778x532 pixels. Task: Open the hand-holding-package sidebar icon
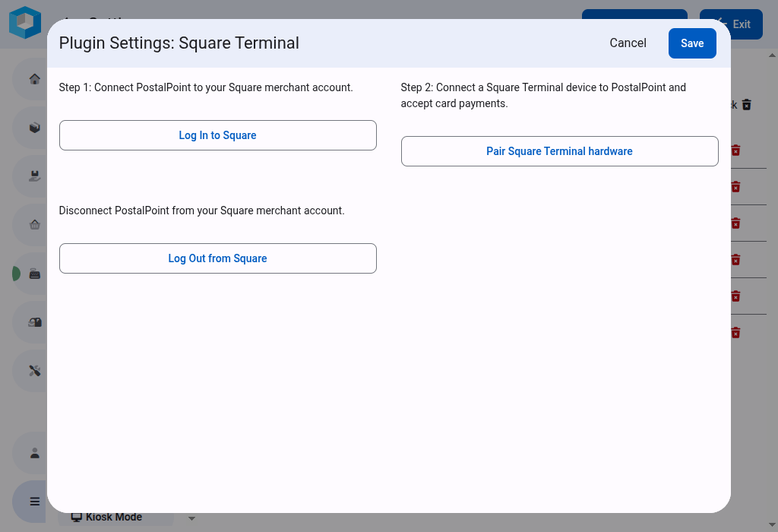click(34, 176)
